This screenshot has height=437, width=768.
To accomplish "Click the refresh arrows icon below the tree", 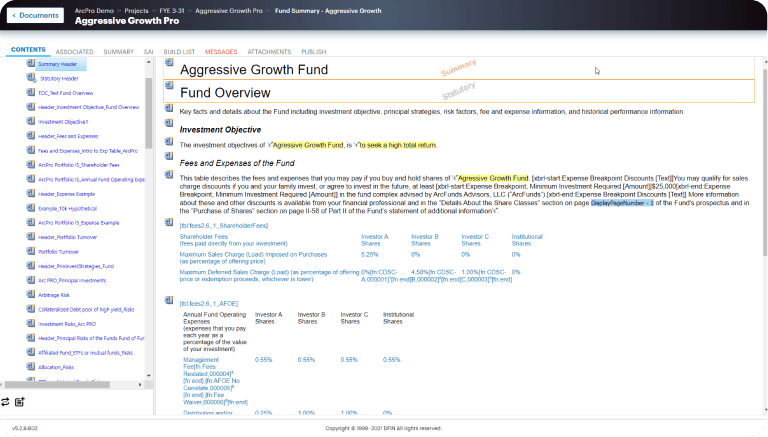I will [5, 402].
